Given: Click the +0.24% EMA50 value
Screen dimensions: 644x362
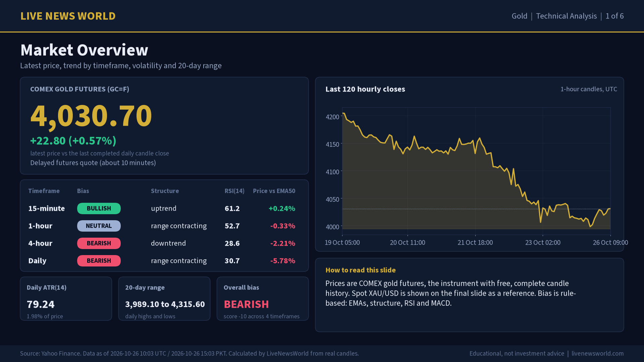Looking at the screenshot, I should coord(282,208).
